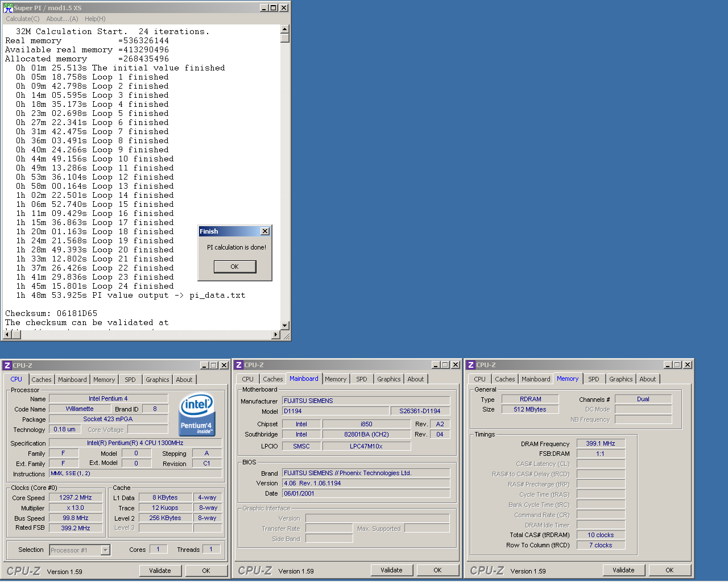Click the Super PI horizontal scroll left arrow
728x582 pixels.
[7, 335]
